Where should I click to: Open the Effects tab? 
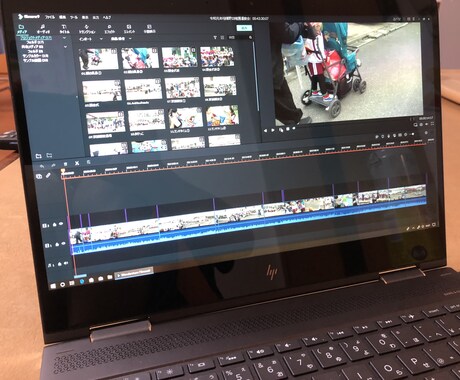(x=109, y=29)
